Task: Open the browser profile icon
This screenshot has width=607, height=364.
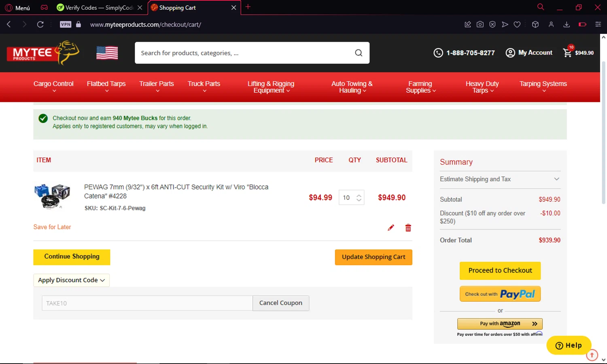Action: point(551,24)
